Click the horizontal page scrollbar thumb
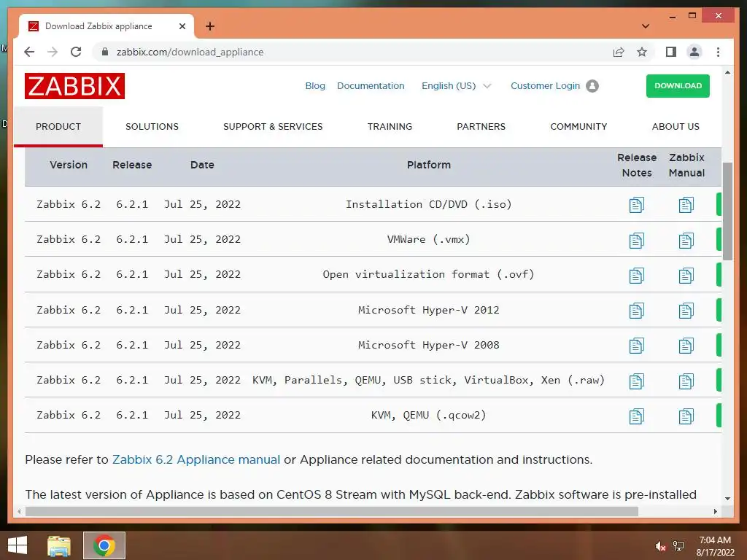This screenshot has height=560, width=747. coord(332,511)
